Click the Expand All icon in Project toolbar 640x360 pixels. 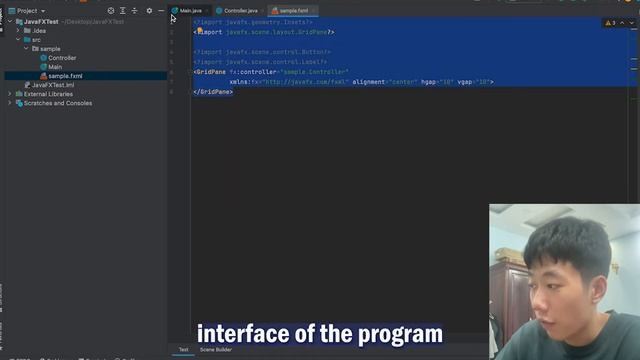[122, 11]
